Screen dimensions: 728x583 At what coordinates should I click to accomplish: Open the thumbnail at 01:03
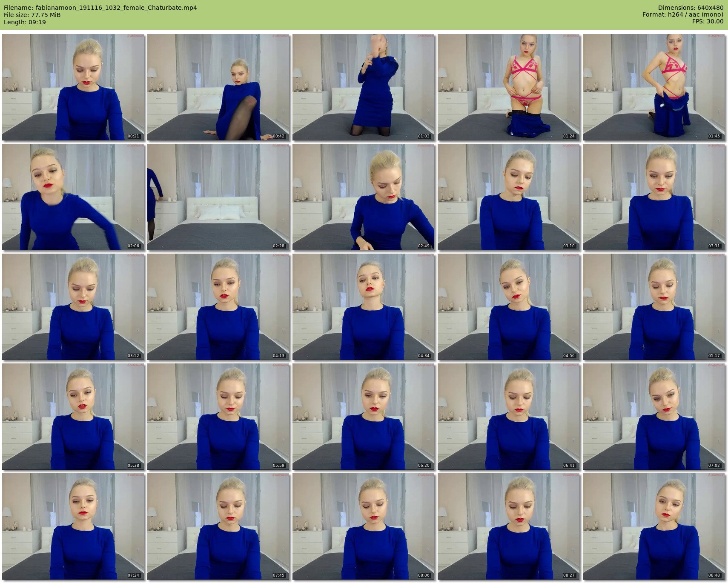coord(363,87)
